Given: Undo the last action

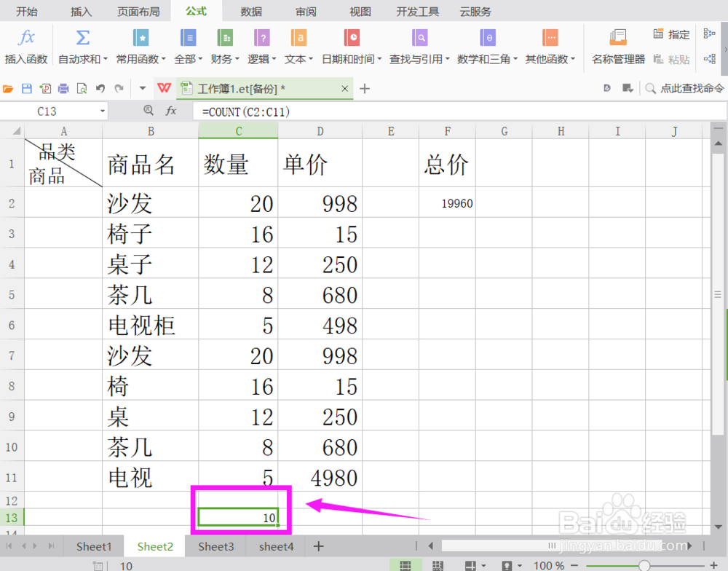Looking at the screenshot, I should (100, 88).
